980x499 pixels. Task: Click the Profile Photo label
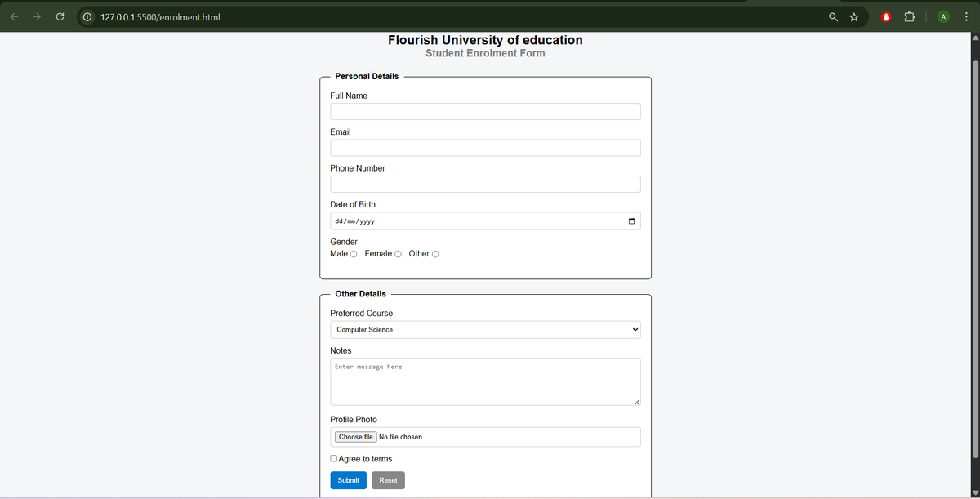pyautogui.click(x=354, y=419)
